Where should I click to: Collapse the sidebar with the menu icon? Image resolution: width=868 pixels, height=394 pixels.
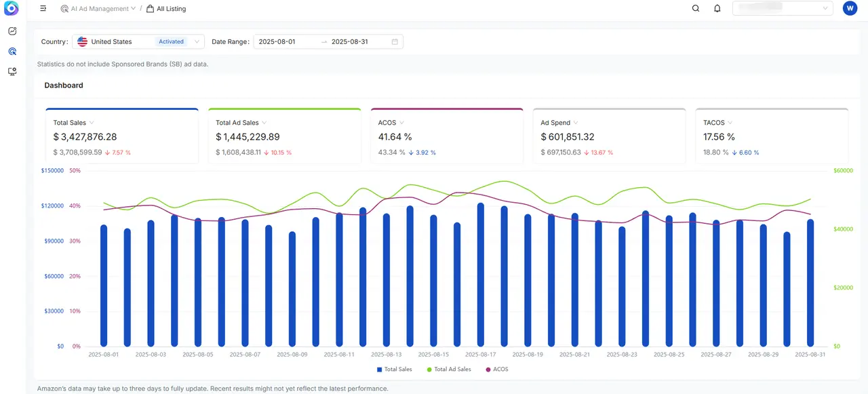point(43,9)
